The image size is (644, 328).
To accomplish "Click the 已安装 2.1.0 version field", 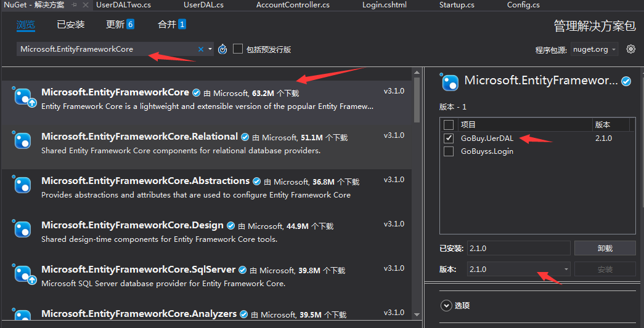I will (x=519, y=248).
